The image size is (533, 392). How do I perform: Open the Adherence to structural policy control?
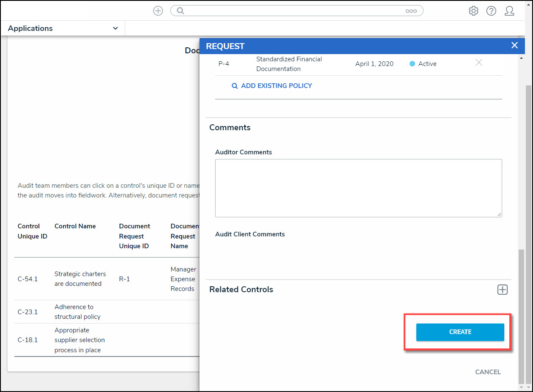point(77,312)
